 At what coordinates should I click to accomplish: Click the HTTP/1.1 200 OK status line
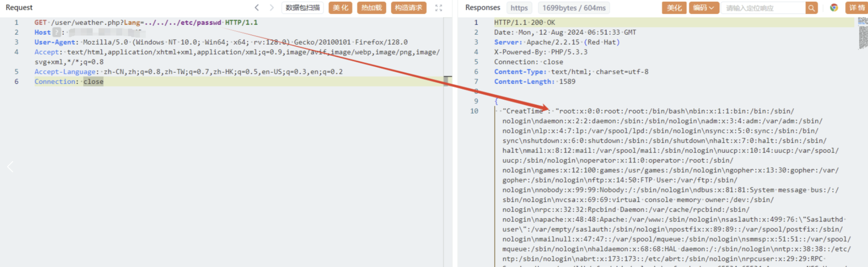[524, 22]
